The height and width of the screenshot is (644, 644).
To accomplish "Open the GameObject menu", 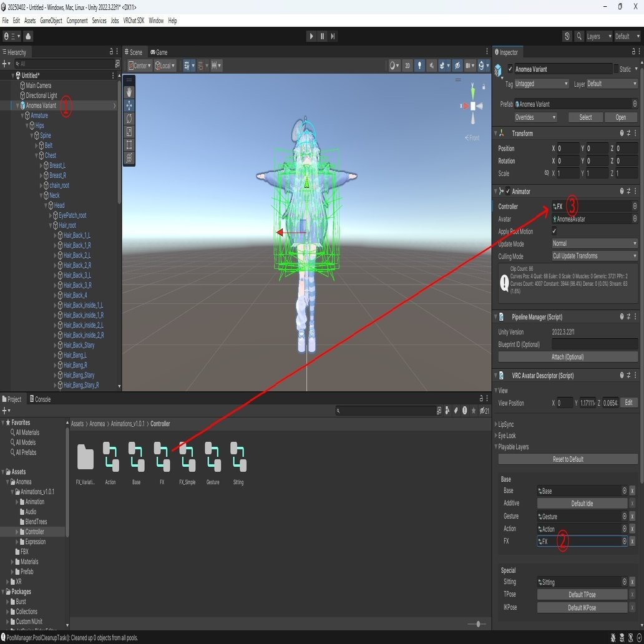I will (x=51, y=21).
